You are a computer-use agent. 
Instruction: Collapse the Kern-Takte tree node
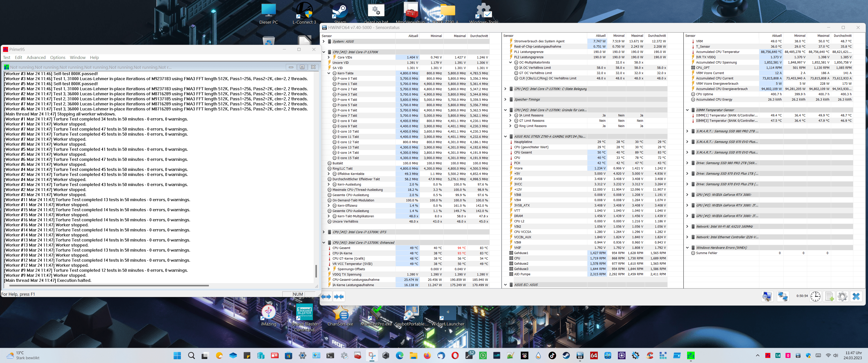click(329, 73)
